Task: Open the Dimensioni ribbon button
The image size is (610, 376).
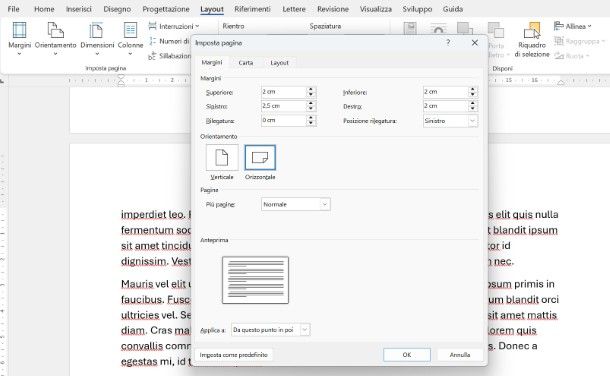Action: click(x=97, y=38)
